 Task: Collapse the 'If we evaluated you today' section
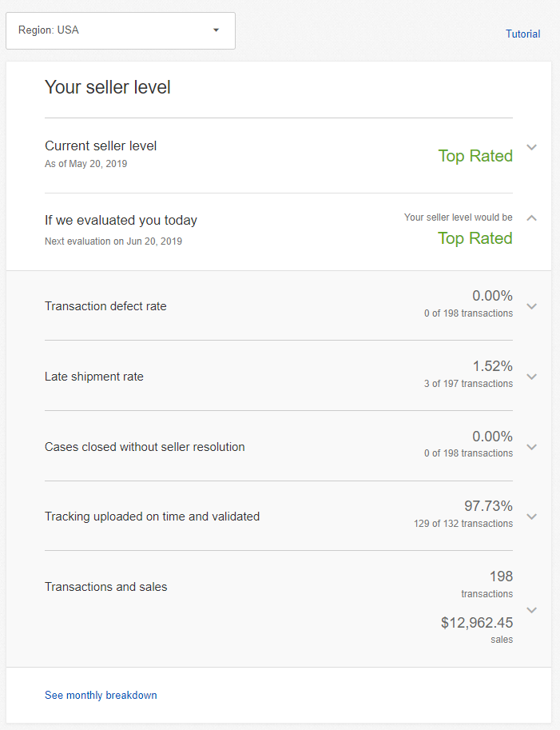tap(532, 217)
